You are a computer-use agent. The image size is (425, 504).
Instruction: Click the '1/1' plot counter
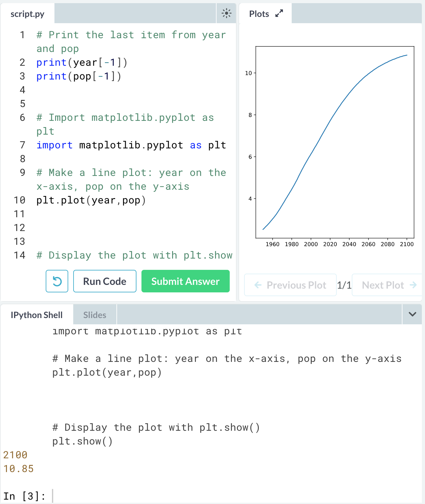(x=344, y=285)
